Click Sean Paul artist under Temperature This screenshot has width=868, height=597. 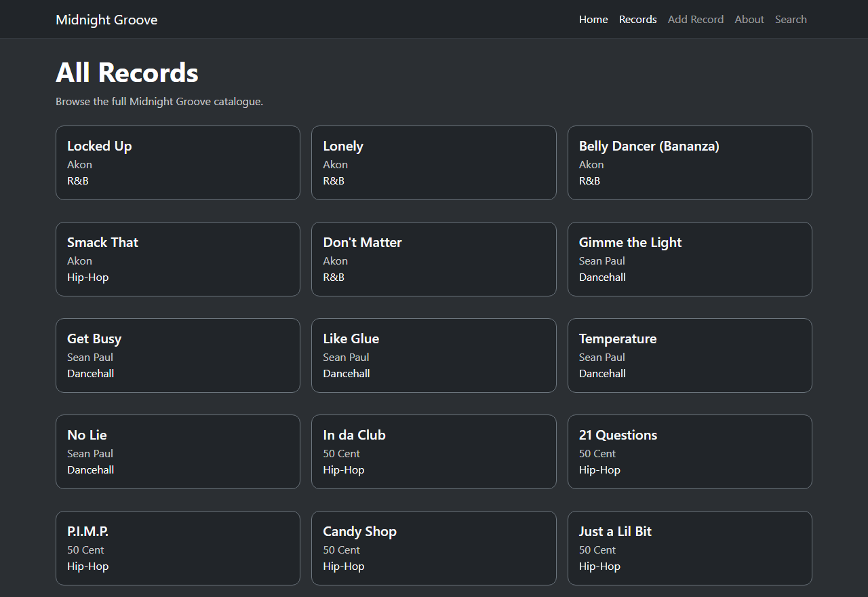[601, 357]
